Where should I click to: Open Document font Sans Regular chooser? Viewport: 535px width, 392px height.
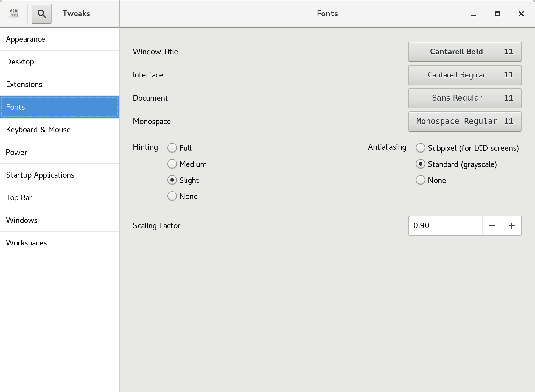pyautogui.click(x=464, y=98)
